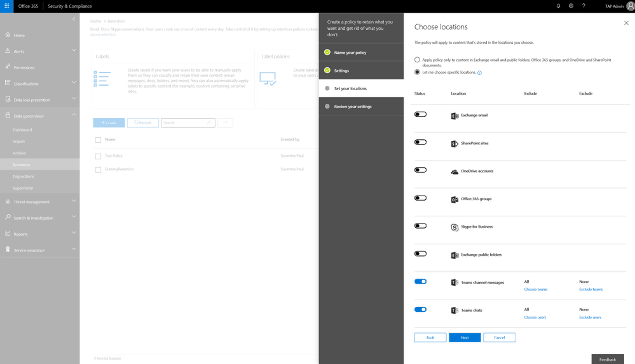Click the search magnifier in Search box
635x364 pixels.
[x=208, y=122]
